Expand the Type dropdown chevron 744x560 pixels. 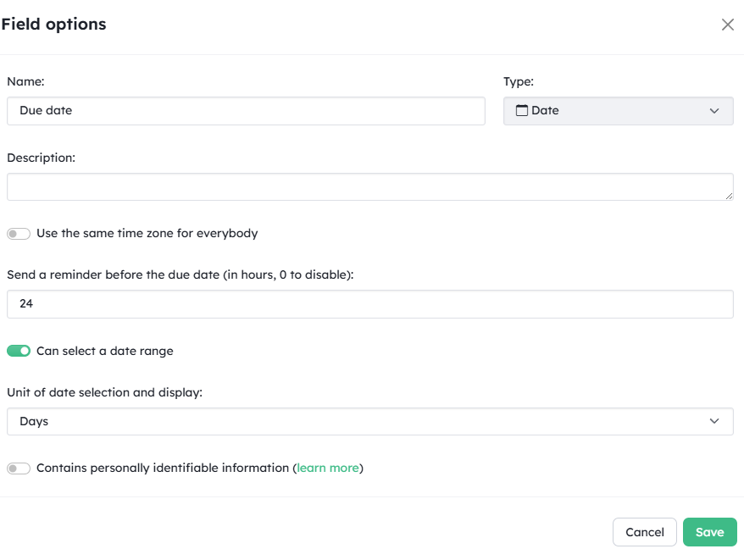click(x=713, y=111)
